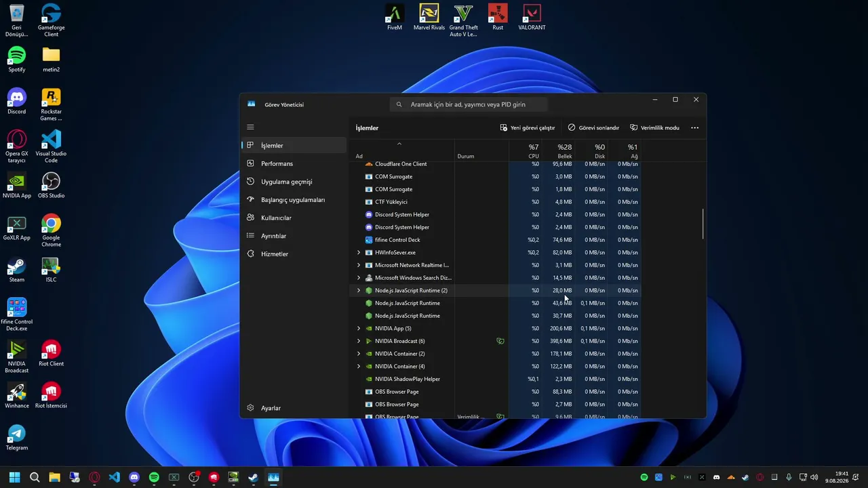Expand the NVIDIA Container (2) group
The height and width of the screenshot is (488, 868).
pos(359,354)
